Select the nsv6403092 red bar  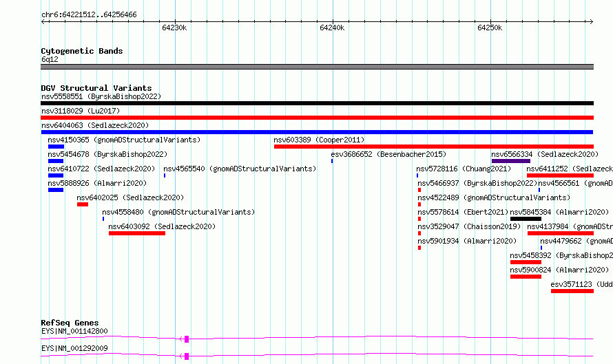[x=137, y=233]
